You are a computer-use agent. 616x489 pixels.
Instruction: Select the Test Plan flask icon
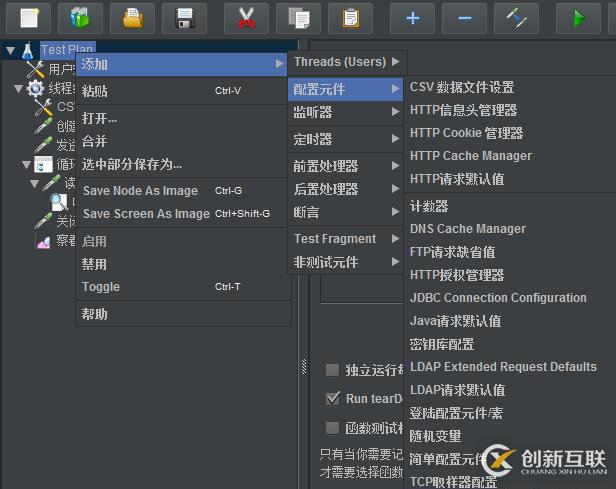tap(28, 51)
